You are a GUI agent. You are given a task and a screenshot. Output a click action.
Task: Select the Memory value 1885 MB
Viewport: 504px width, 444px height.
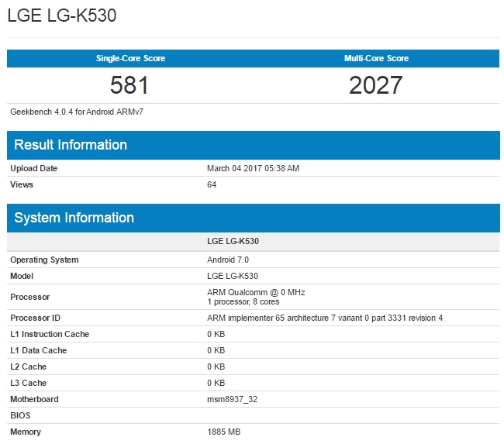[x=223, y=432]
